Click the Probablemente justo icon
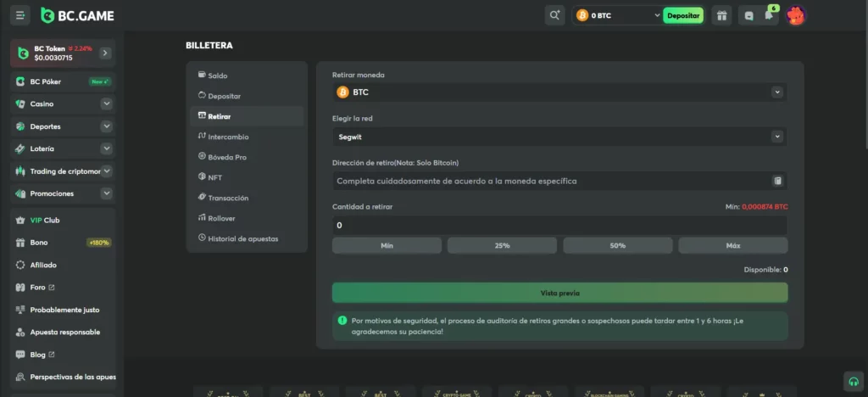Screen dimensions: 868x397 point(20,310)
